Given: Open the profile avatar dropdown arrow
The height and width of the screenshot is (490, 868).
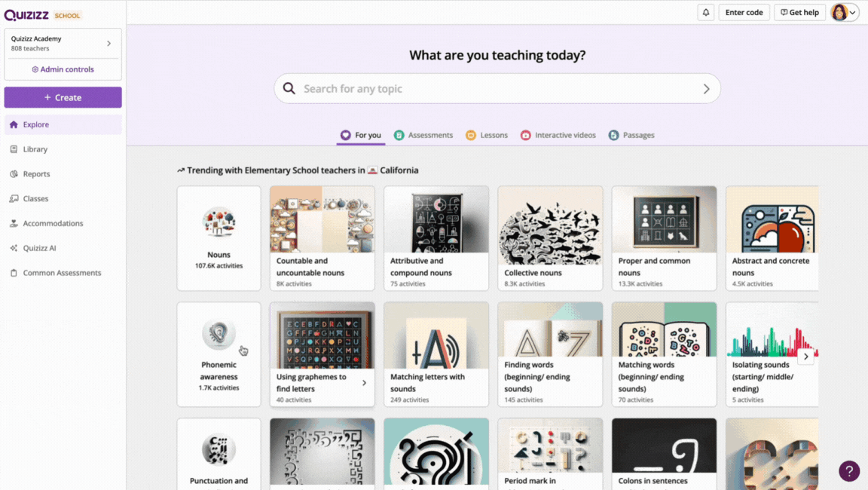Looking at the screenshot, I should 853,13.
